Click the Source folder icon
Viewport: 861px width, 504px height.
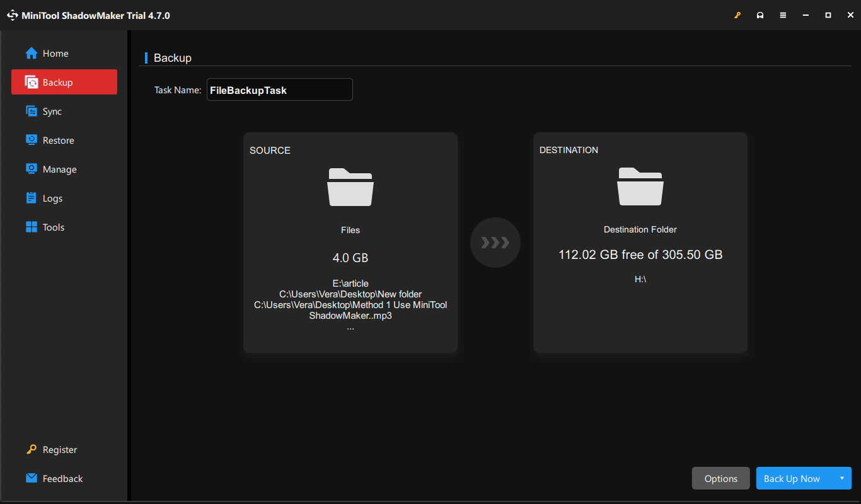(x=350, y=187)
